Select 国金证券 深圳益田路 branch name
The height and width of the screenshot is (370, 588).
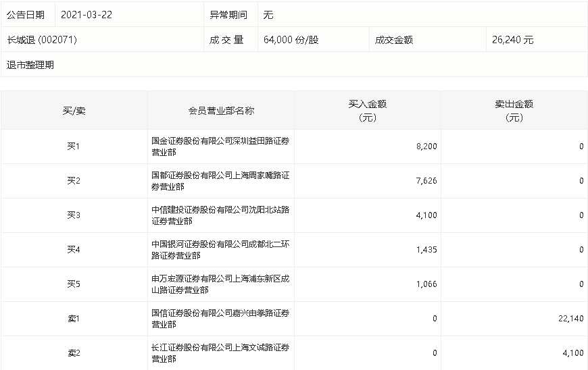(220, 147)
